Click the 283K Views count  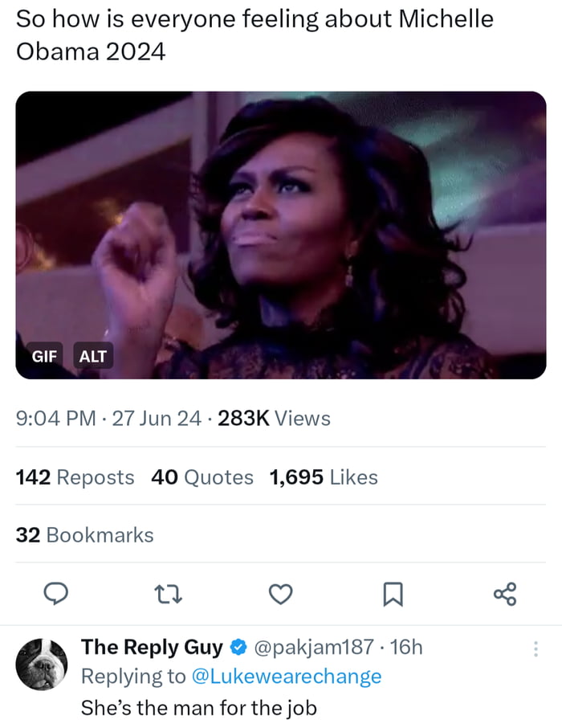point(274,419)
